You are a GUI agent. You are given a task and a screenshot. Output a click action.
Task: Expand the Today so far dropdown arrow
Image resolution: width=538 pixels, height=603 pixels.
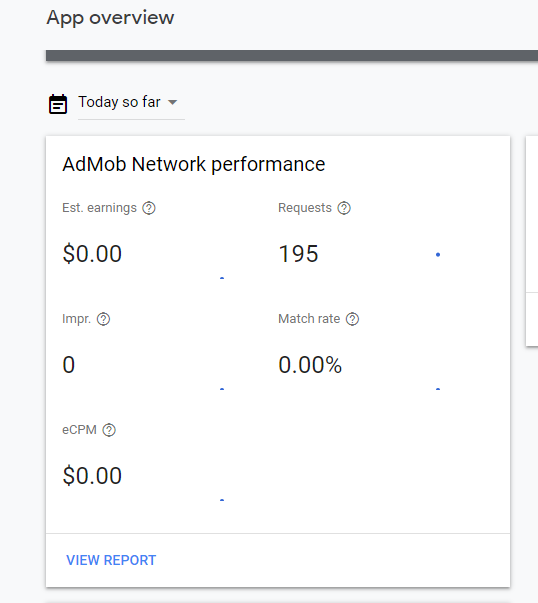173,102
